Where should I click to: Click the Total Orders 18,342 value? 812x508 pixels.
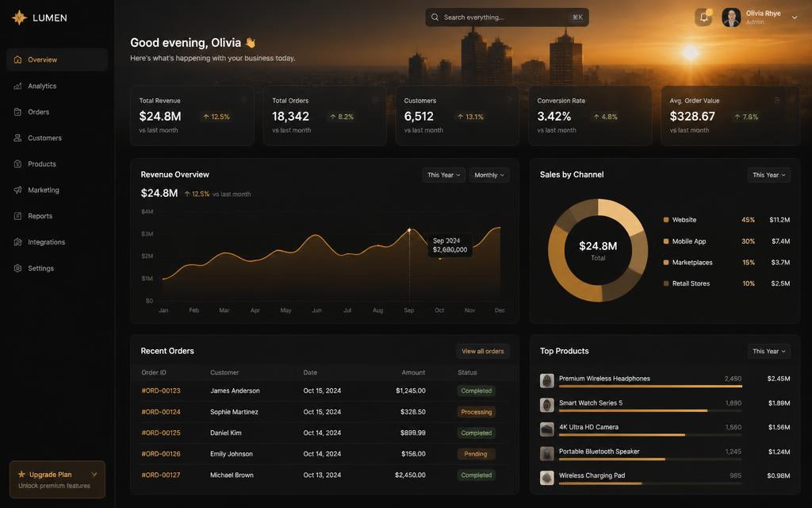pos(290,117)
